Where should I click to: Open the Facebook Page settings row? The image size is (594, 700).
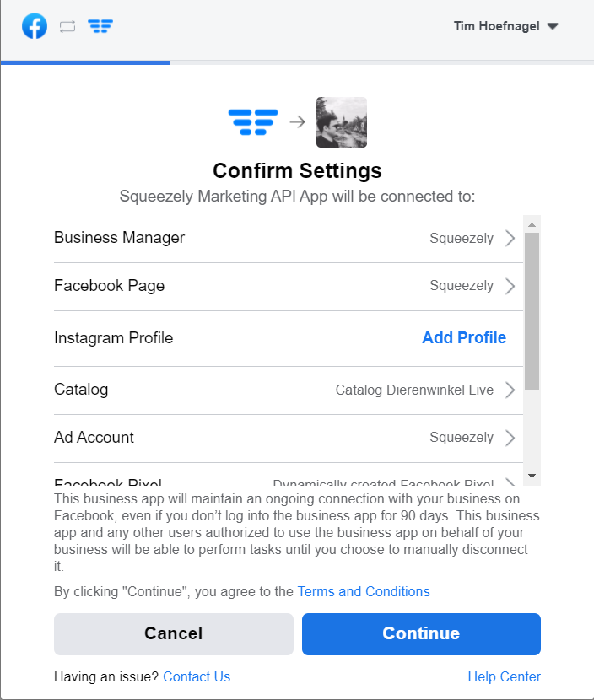click(x=288, y=287)
